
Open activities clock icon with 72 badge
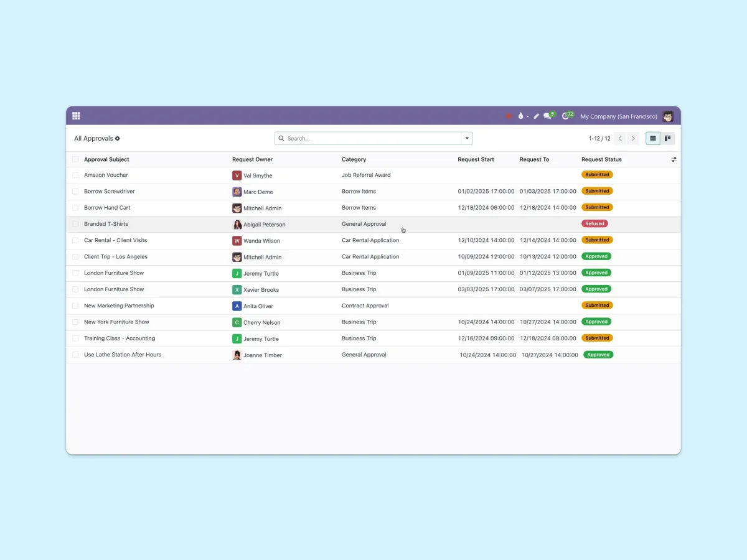[x=566, y=116]
